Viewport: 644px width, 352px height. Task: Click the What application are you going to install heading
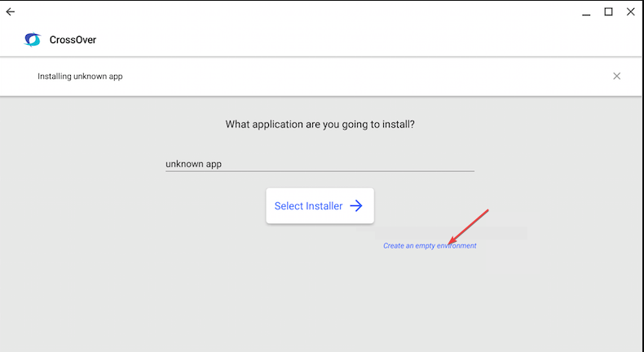pos(320,124)
